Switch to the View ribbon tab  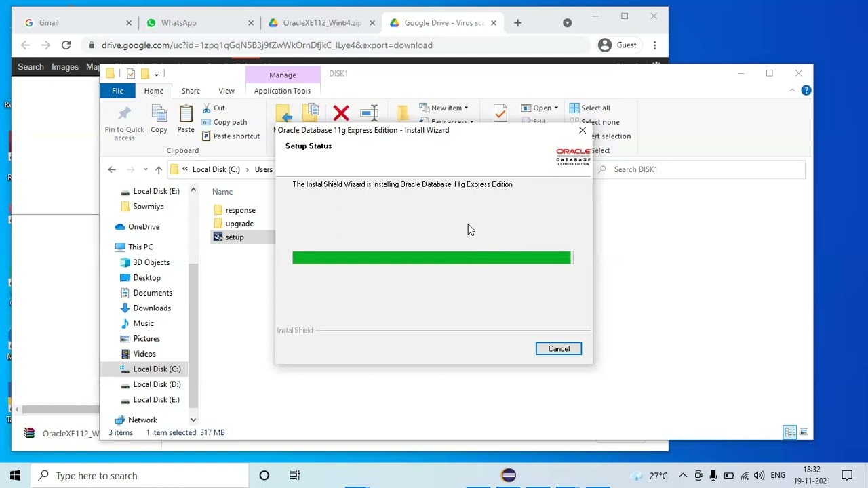pyautogui.click(x=226, y=91)
